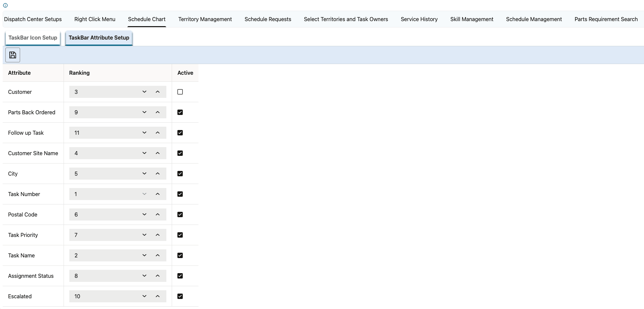The width and height of the screenshot is (644, 309).
Task: Click the City ranking value field
Action: pyautogui.click(x=104, y=173)
